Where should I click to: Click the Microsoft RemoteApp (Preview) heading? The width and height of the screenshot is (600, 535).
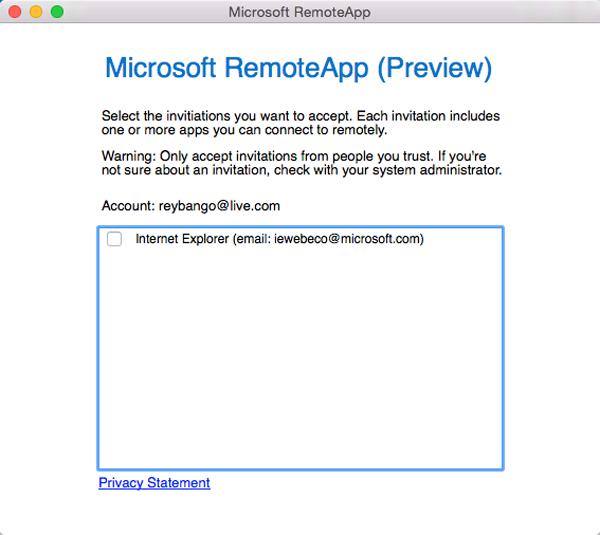(x=298, y=68)
